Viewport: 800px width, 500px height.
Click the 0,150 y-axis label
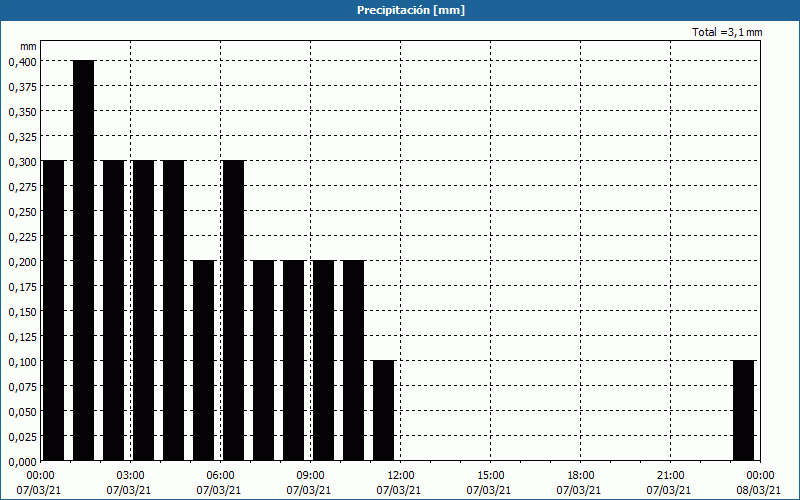point(22,312)
